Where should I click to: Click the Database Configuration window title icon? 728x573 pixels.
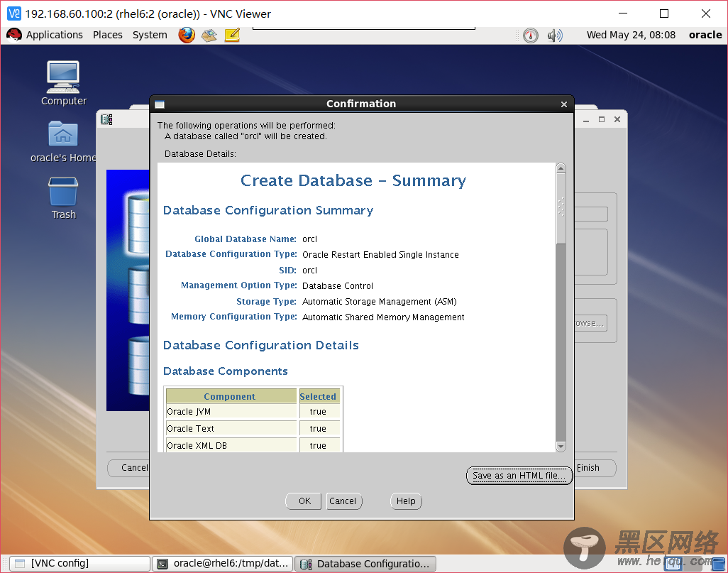tap(106, 119)
